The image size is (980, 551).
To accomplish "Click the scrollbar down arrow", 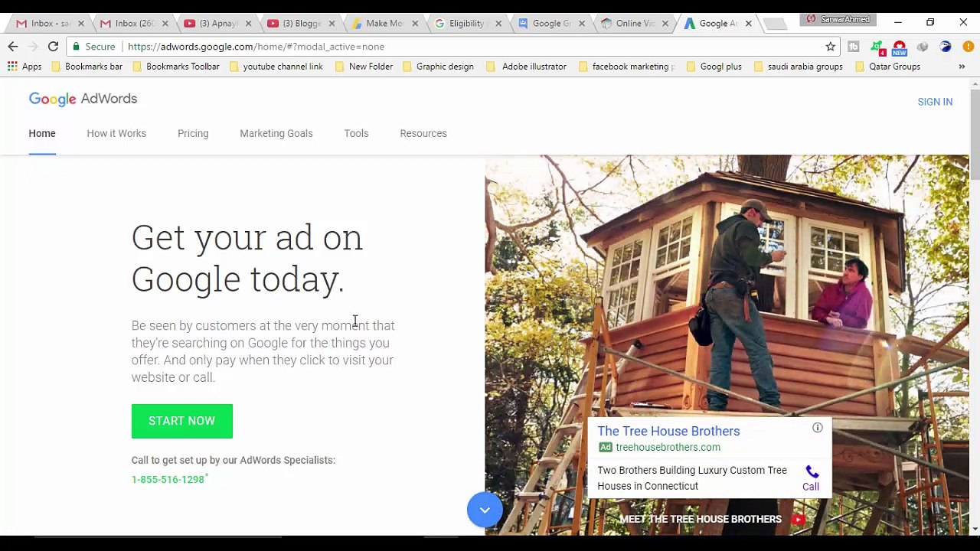I will tap(975, 529).
